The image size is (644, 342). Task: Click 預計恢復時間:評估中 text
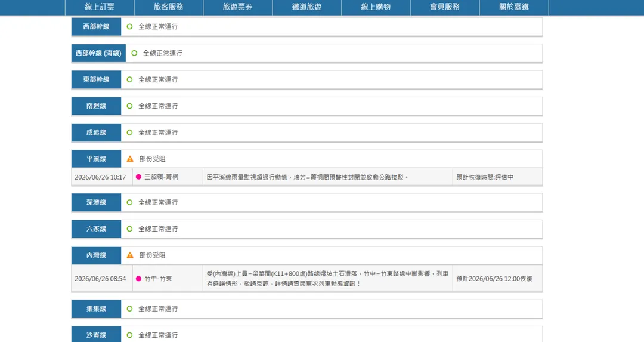pyautogui.click(x=485, y=177)
